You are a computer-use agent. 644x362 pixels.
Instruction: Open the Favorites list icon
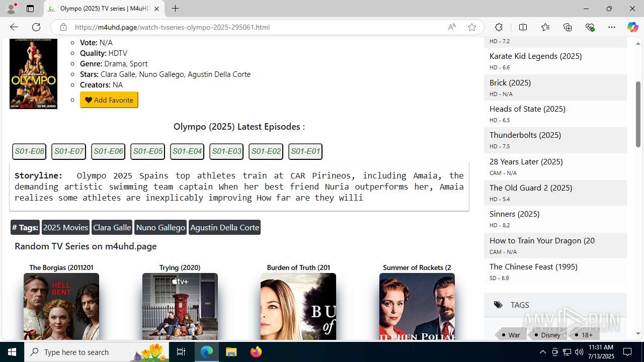545,27
